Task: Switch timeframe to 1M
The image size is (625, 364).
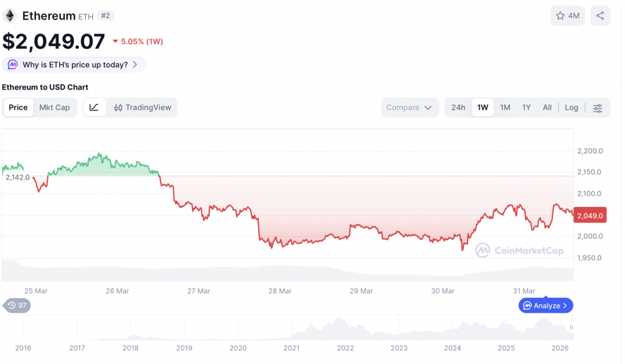Action: [x=505, y=107]
